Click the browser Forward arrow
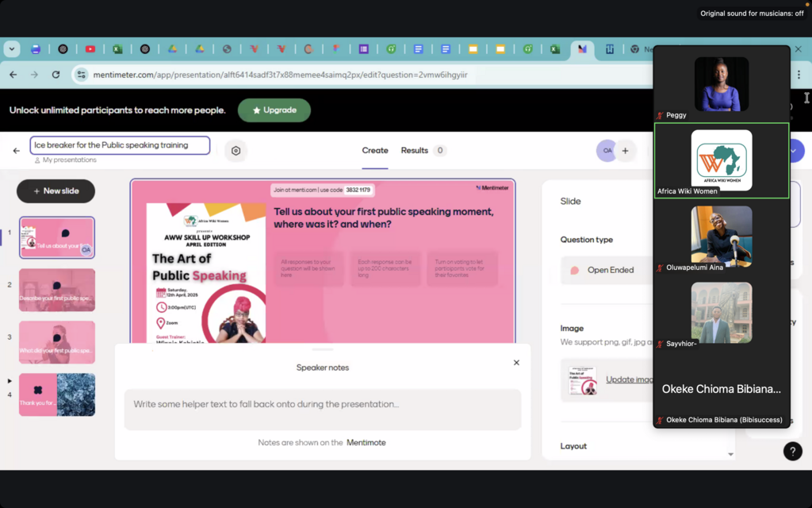This screenshot has height=508, width=812. (34, 75)
